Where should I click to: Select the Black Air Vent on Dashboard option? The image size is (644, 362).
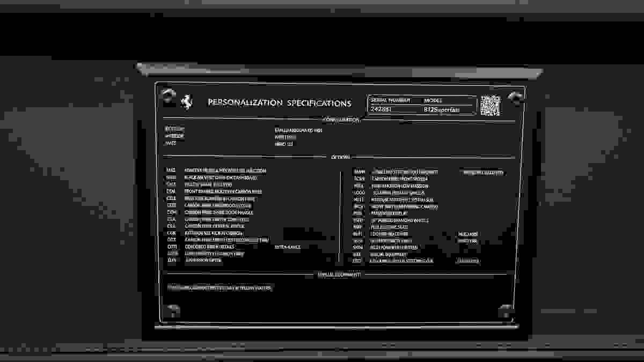click(221, 178)
